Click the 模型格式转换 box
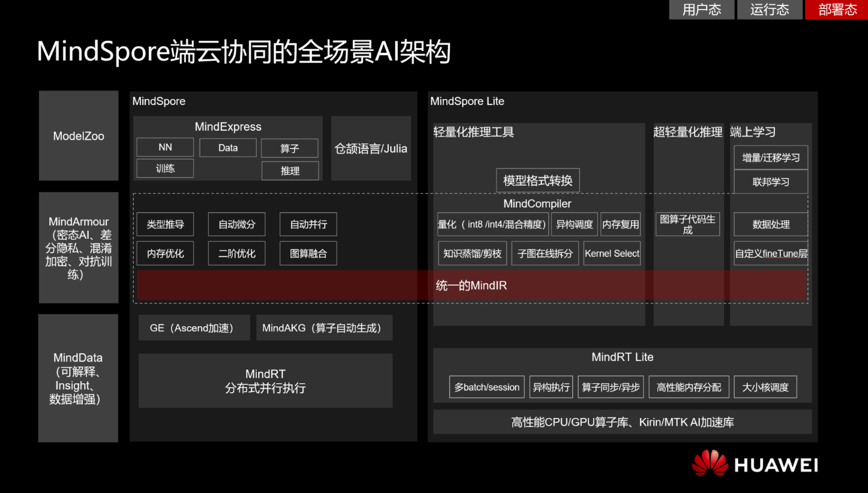The image size is (868, 493). 538,180
